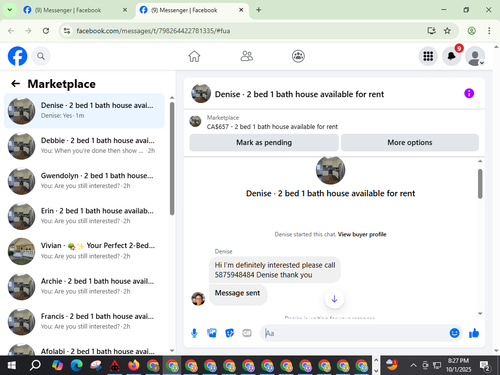Open Francis conversation in chat list
The width and height of the screenshot is (500, 375).
coord(84,321)
